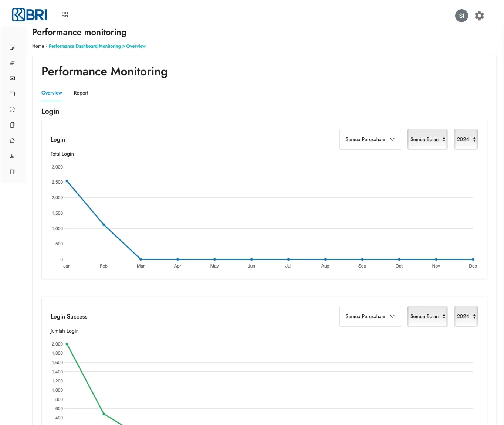Click the '3,000' axis label

click(57, 167)
